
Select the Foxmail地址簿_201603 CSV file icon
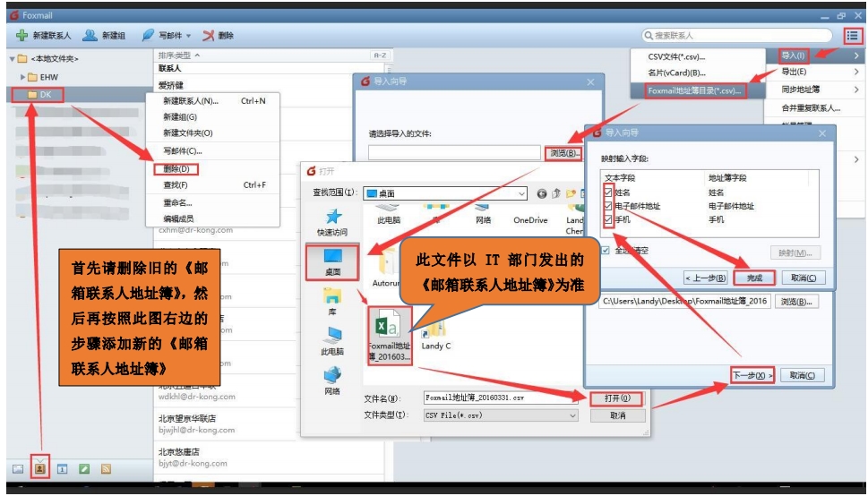tap(390, 334)
